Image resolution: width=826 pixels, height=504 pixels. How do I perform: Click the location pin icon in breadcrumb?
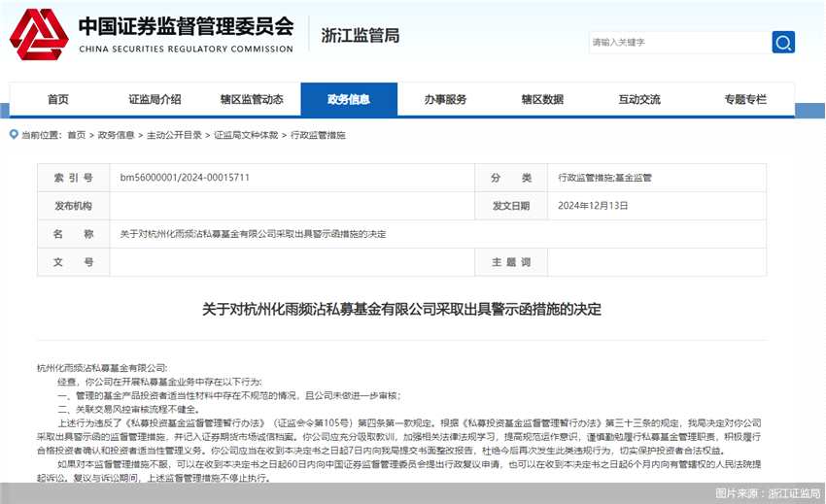click(x=14, y=135)
